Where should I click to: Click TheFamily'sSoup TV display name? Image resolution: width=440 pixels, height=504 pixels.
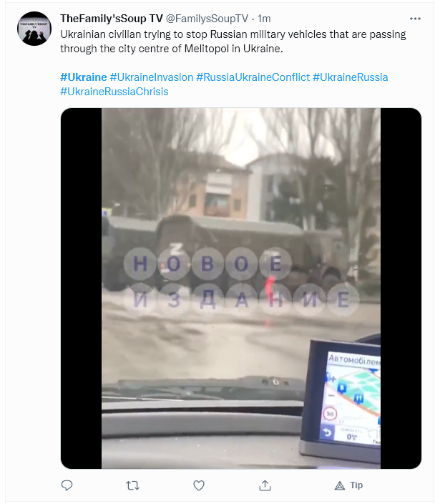(x=112, y=19)
